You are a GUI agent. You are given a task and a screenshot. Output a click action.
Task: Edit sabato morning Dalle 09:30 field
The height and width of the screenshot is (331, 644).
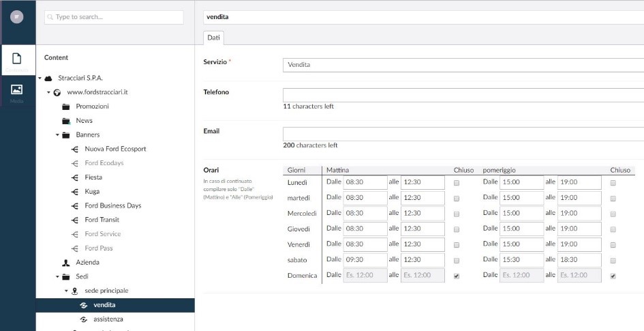pyautogui.click(x=365, y=260)
